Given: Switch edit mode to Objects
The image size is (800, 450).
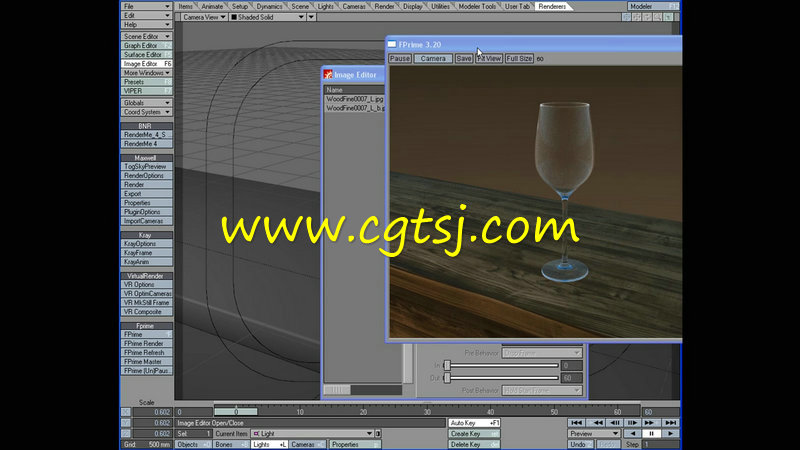Looking at the screenshot, I should (193, 445).
